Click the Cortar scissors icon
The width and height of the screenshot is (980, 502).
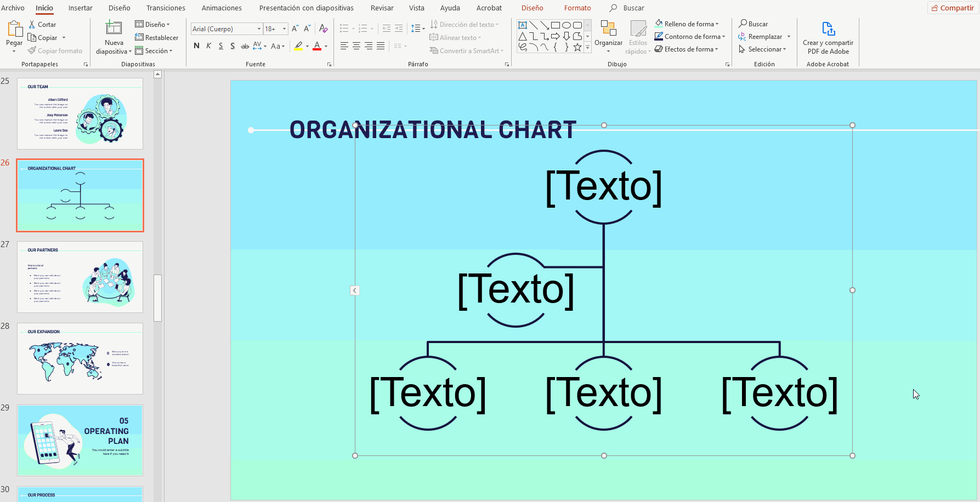32,25
